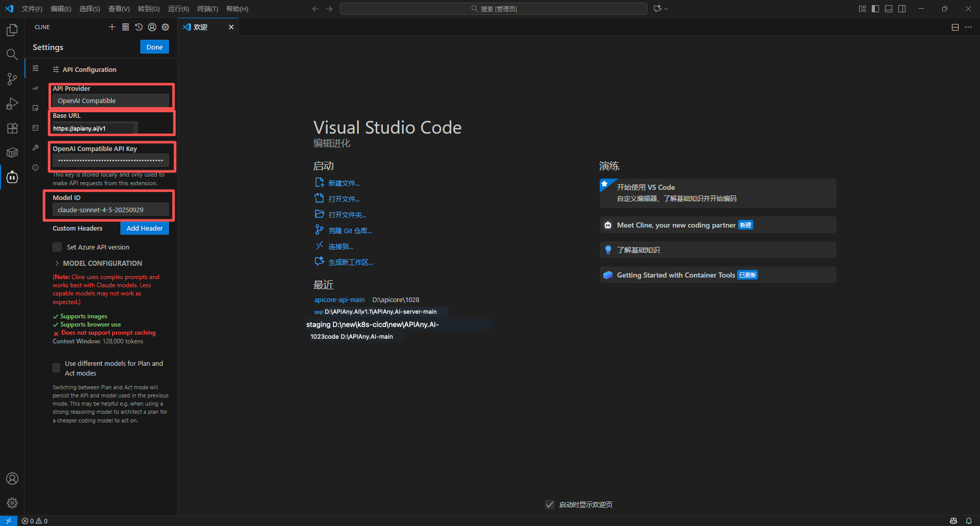
Task: Open the Copilot dropdown arrow in title bar
Action: click(666, 9)
